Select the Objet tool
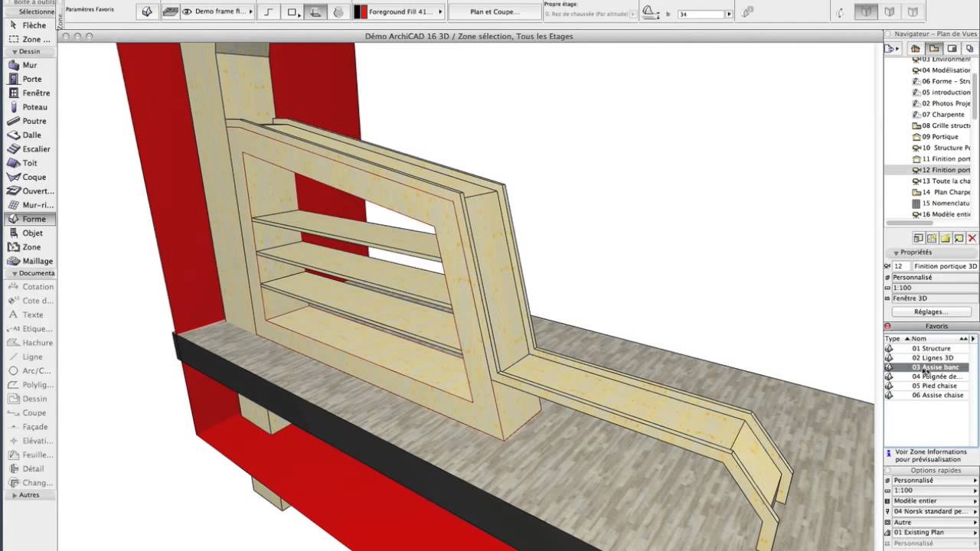Screen dimensions: 980x551 29,233
